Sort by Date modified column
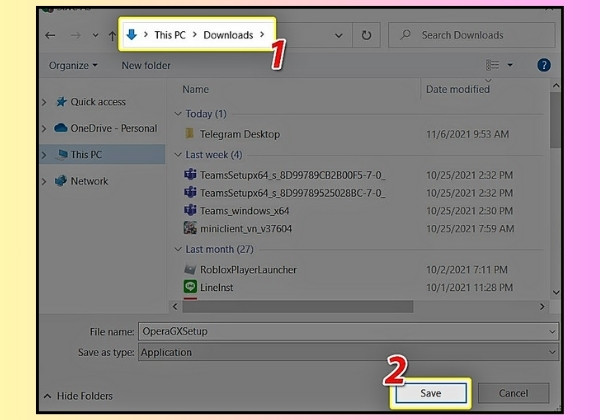The height and width of the screenshot is (420, 600). [458, 89]
